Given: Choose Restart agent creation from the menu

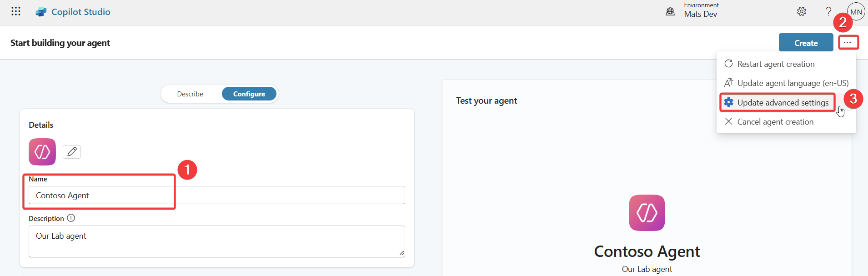Looking at the screenshot, I should click(x=776, y=64).
